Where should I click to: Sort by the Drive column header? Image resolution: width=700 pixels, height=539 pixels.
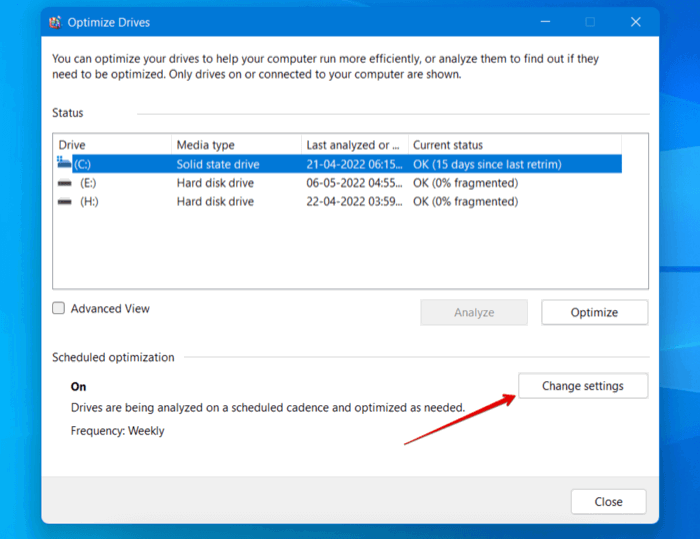click(112, 145)
